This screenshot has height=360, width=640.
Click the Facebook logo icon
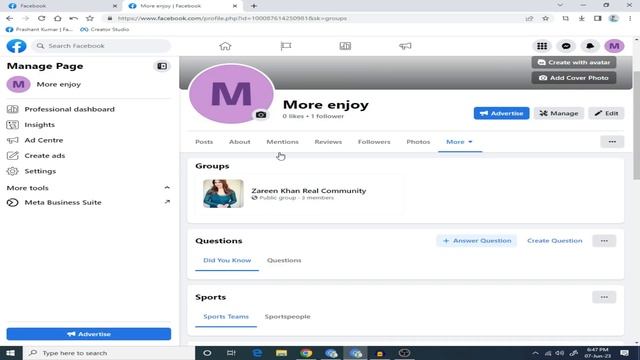(16, 46)
